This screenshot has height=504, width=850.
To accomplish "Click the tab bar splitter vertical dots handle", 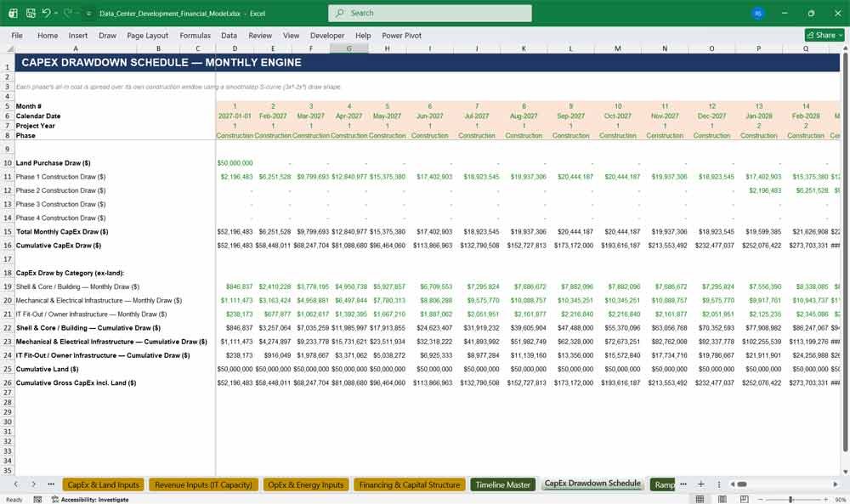I will [719, 484].
